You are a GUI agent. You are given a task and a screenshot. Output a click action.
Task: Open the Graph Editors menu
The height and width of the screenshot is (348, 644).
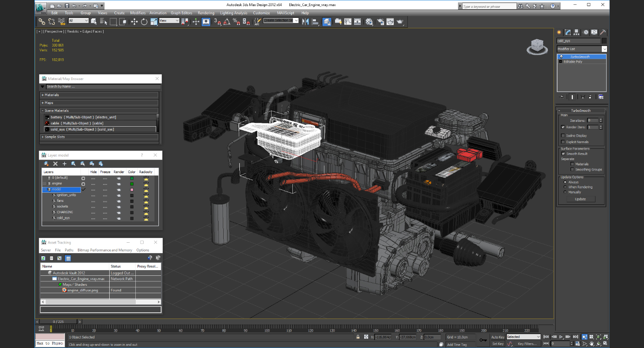pyautogui.click(x=181, y=13)
